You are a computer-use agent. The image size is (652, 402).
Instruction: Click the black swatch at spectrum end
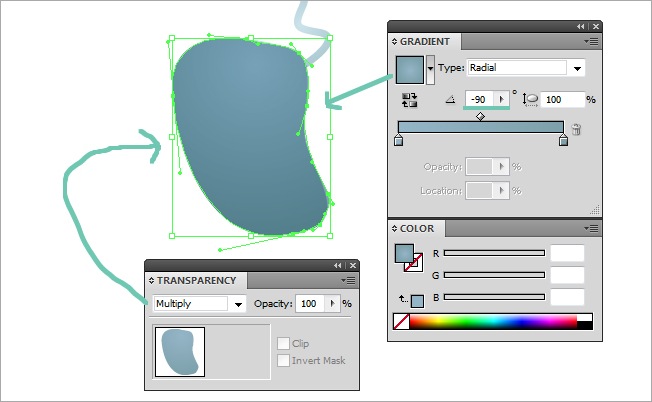(x=585, y=326)
